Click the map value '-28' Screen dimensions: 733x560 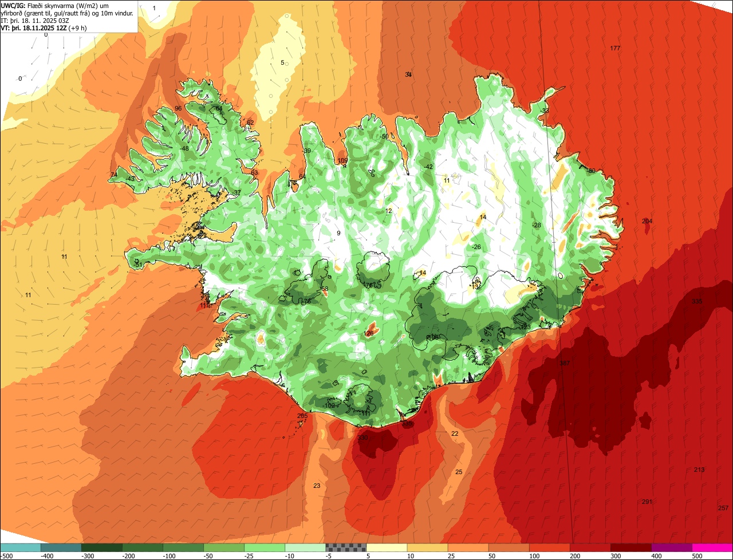(x=536, y=225)
